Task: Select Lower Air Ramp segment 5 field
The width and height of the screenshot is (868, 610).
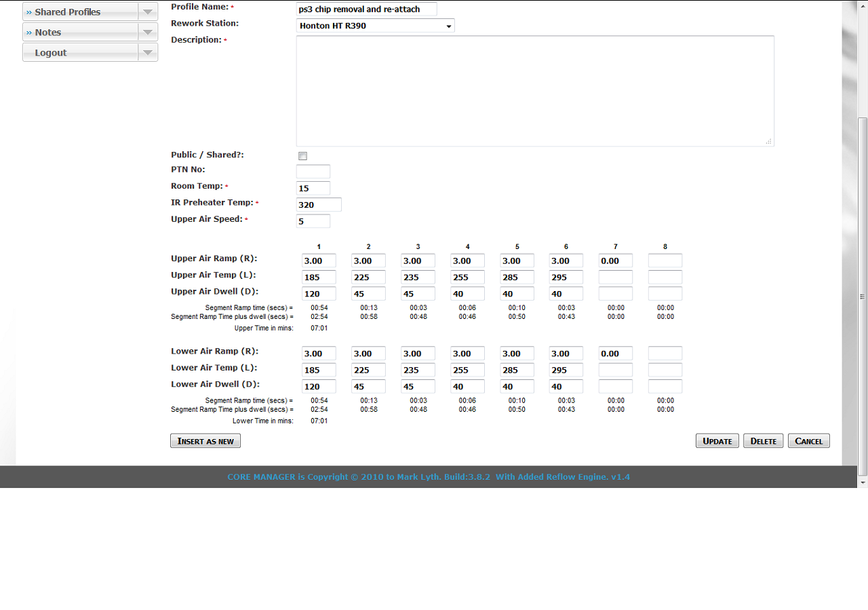Action: 517,354
